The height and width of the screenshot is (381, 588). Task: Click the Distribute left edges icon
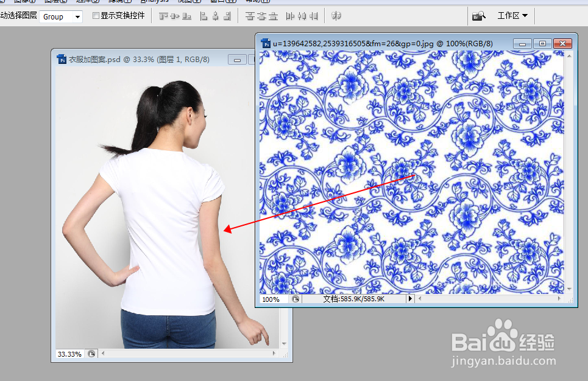click(290, 16)
